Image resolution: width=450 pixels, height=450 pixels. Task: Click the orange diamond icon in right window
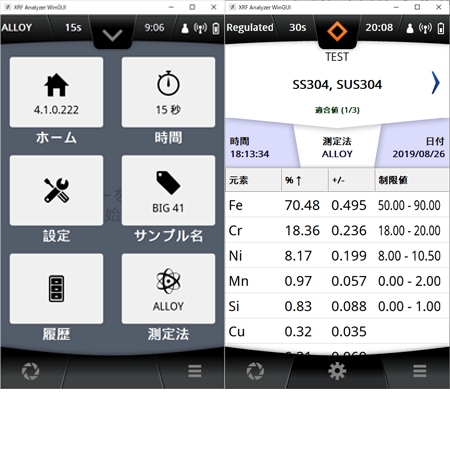click(x=337, y=31)
